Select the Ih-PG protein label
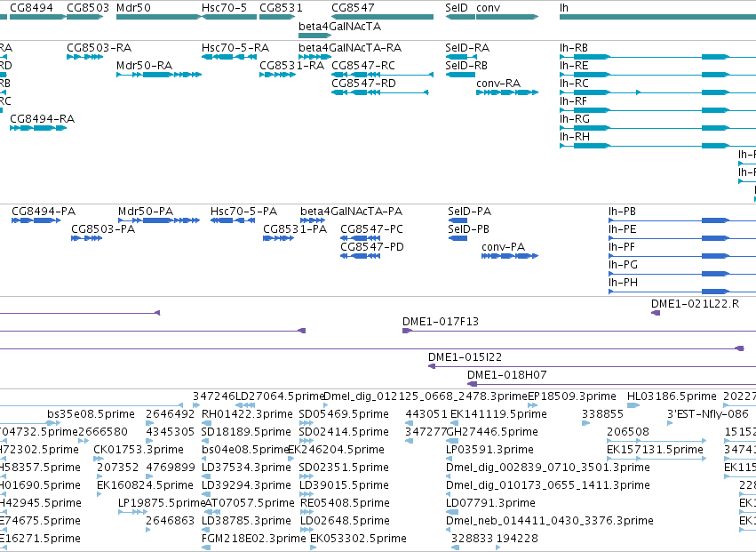This screenshot has width=756, height=552. coord(623,265)
